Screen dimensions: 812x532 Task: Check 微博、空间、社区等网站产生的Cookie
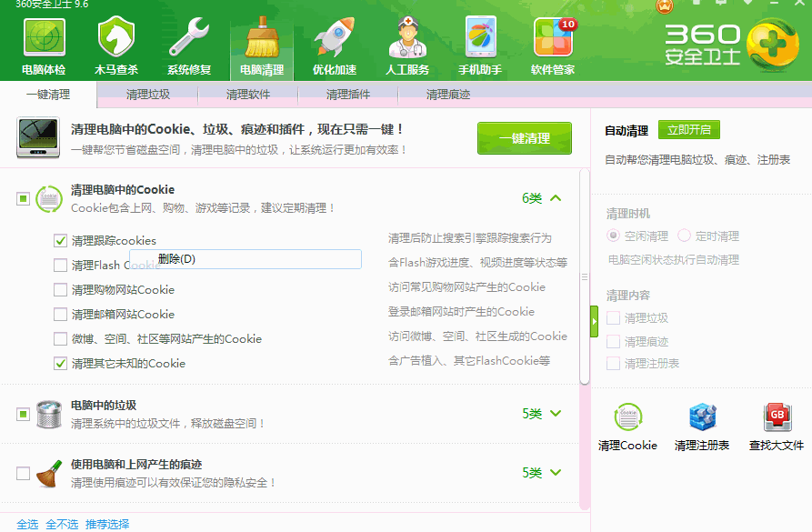(61, 339)
